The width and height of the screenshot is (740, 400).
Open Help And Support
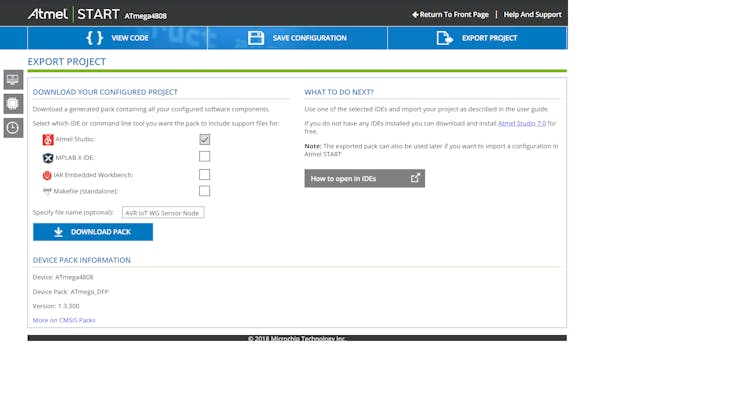[x=532, y=15]
